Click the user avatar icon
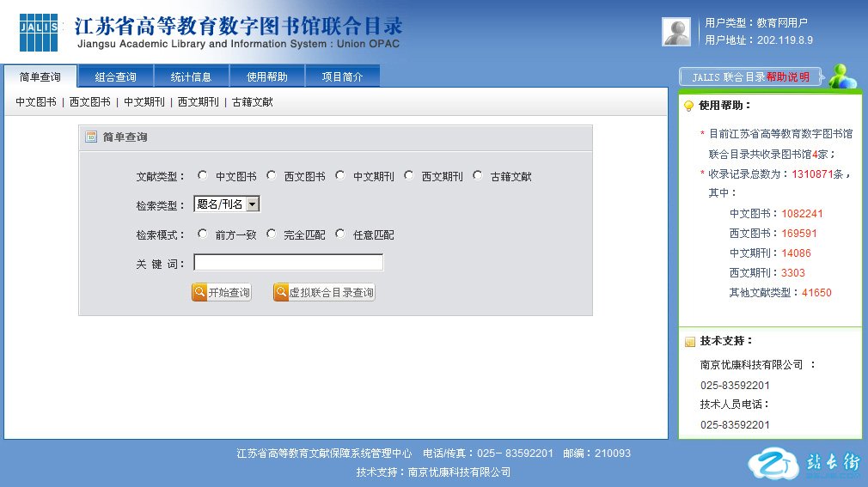Image resolution: width=868 pixels, height=487 pixels. 676,32
